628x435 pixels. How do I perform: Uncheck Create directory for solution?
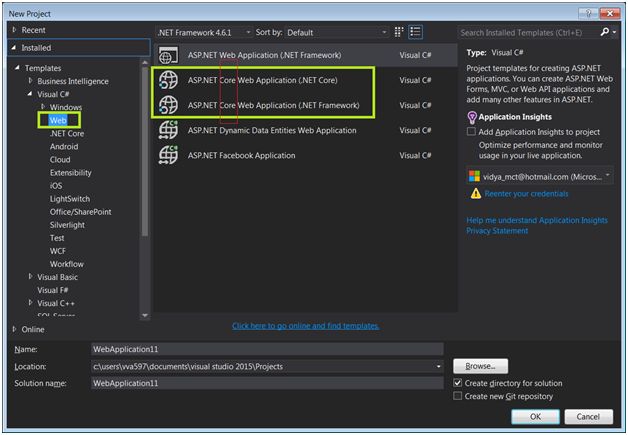(457, 383)
